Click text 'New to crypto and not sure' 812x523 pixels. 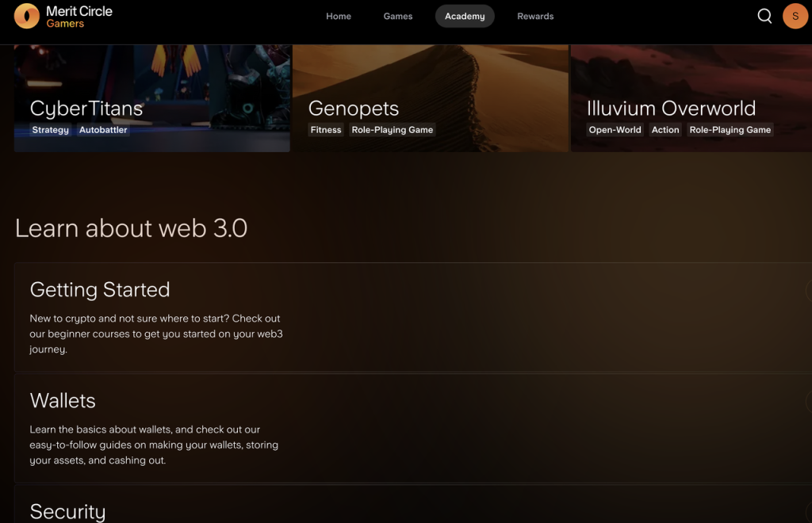pyautogui.click(x=94, y=318)
